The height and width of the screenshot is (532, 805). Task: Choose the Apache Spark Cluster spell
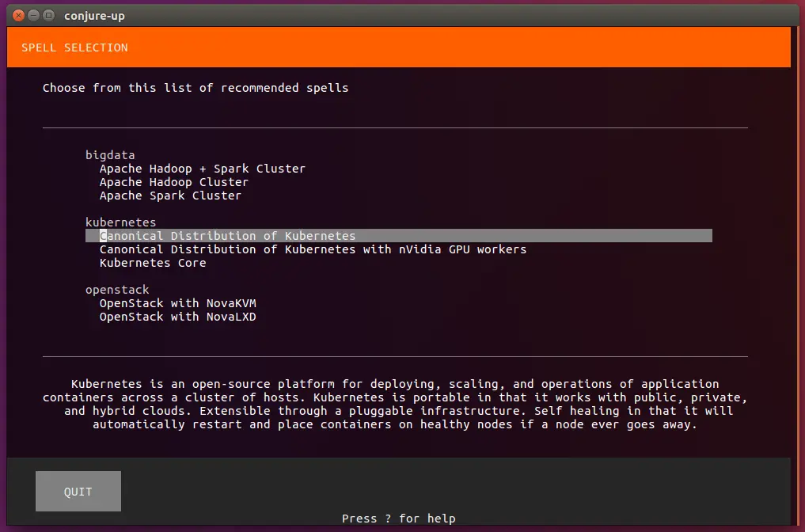pyautogui.click(x=170, y=195)
